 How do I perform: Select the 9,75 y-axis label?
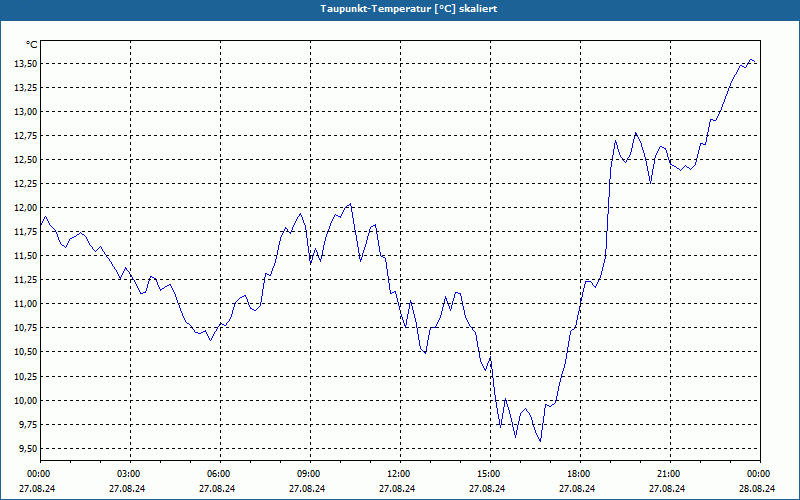[x=29, y=424]
